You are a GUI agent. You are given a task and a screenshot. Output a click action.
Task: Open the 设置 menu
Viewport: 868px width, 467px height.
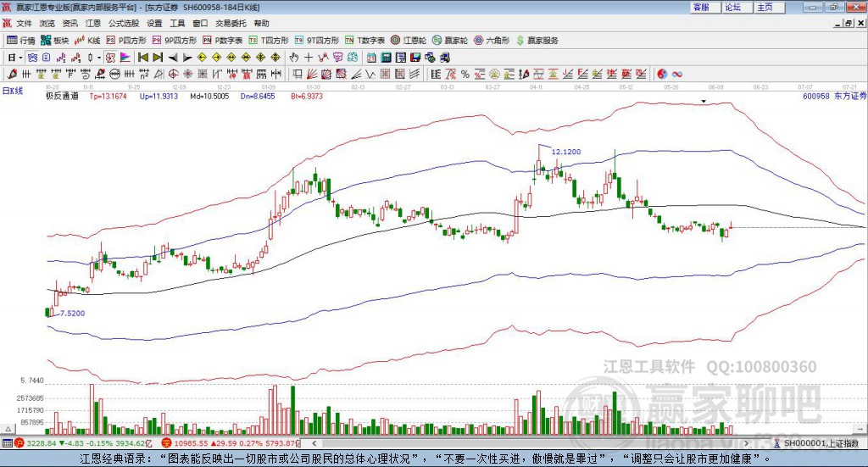(154, 23)
